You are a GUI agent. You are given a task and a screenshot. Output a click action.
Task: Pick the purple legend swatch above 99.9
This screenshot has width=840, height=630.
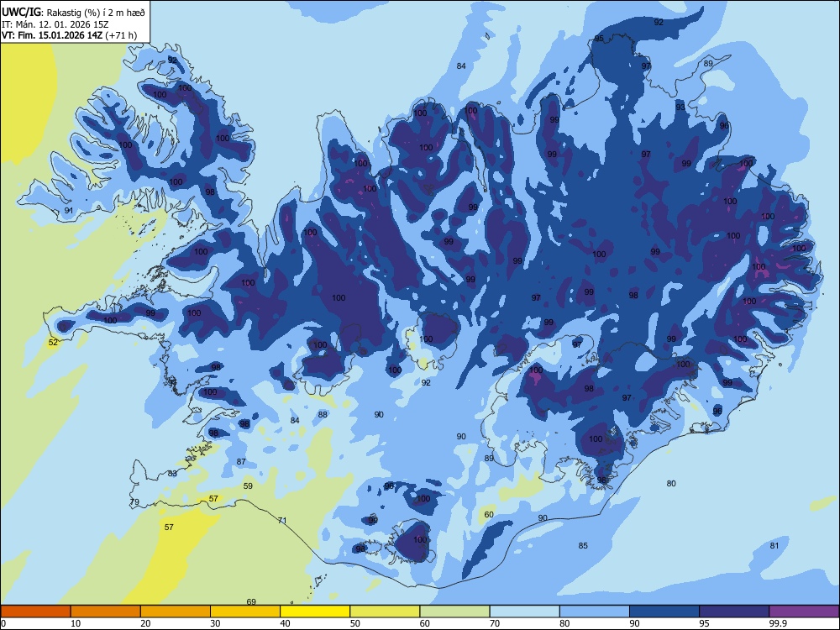coord(804,612)
